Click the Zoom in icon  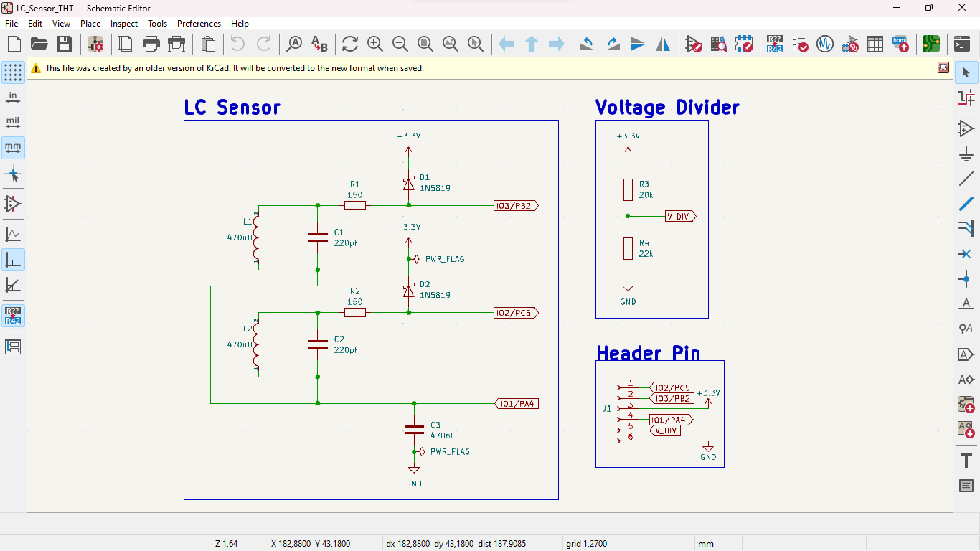tap(374, 44)
